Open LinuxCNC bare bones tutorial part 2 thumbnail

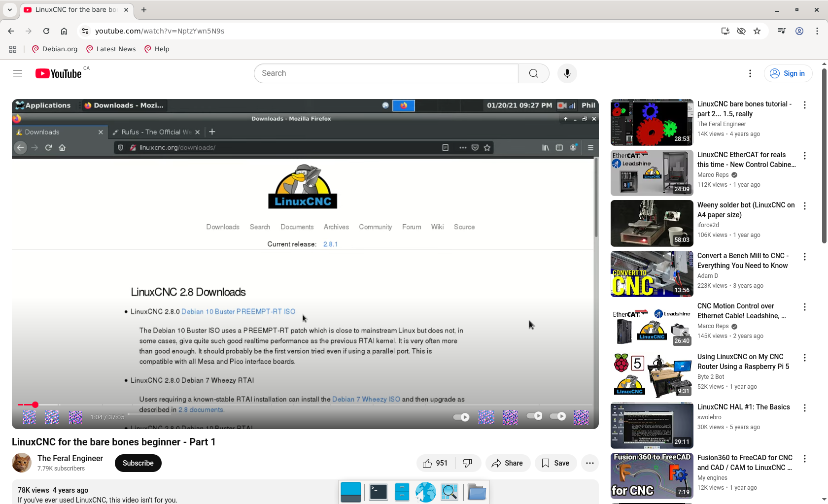pyautogui.click(x=652, y=122)
